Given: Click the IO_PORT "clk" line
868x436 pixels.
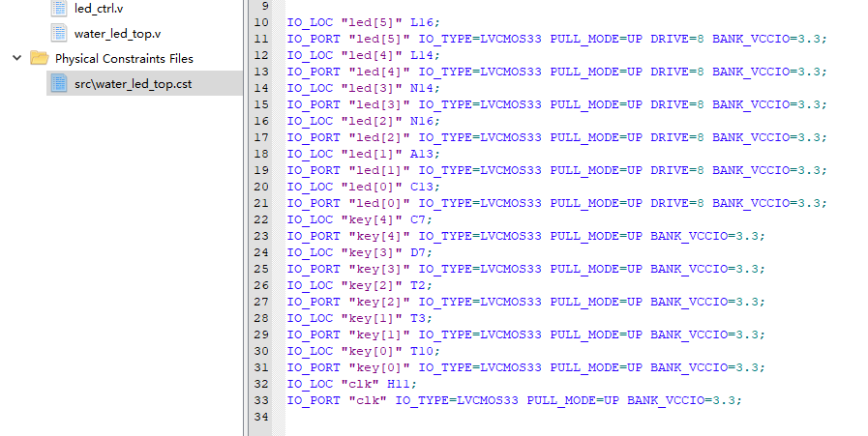Looking at the screenshot, I should click(x=514, y=400).
